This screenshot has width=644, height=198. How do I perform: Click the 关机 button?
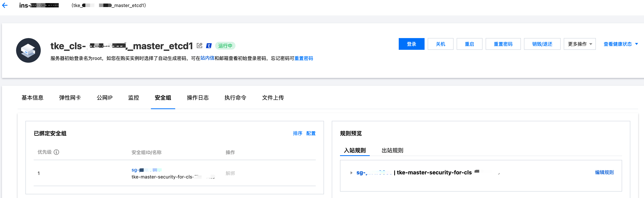click(440, 44)
